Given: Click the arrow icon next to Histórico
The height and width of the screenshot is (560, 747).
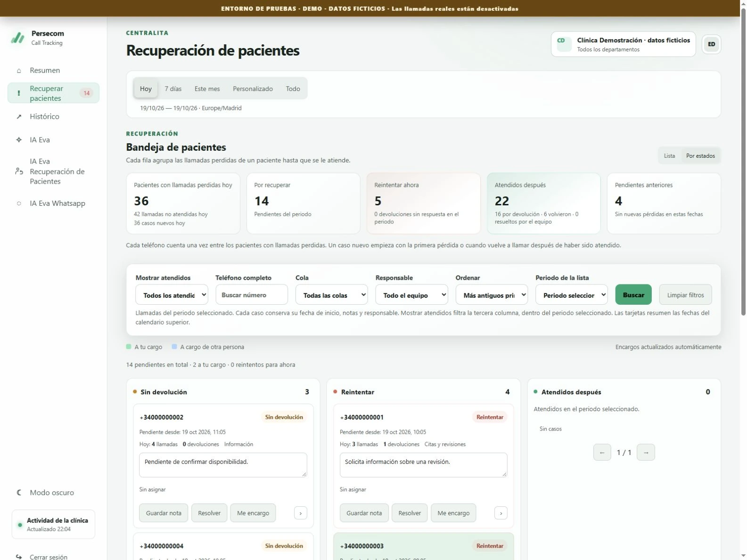Looking at the screenshot, I should (x=19, y=116).
